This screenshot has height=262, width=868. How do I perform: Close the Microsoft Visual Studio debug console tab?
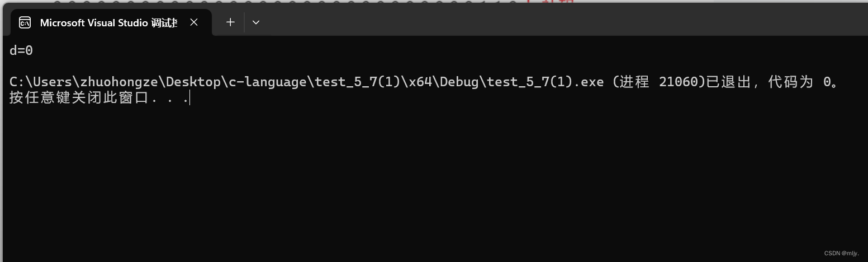coord(194,22)
